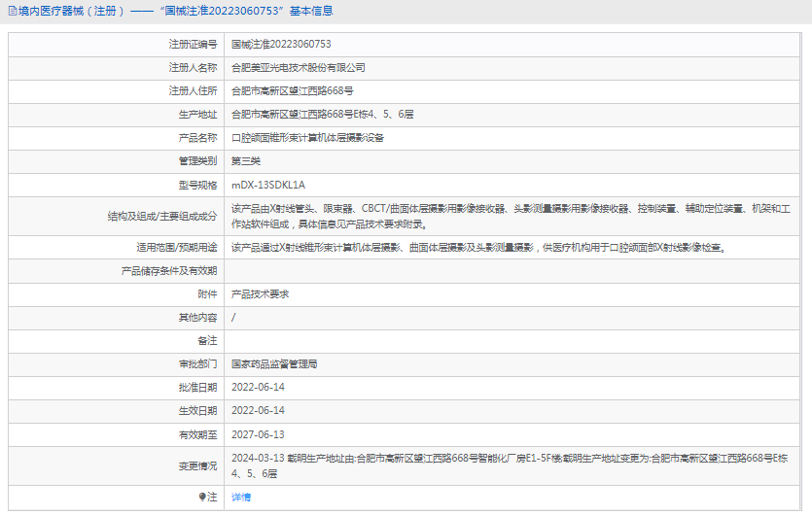Click the 变更情况 label

pyautogui.click(x=197, y=466)
